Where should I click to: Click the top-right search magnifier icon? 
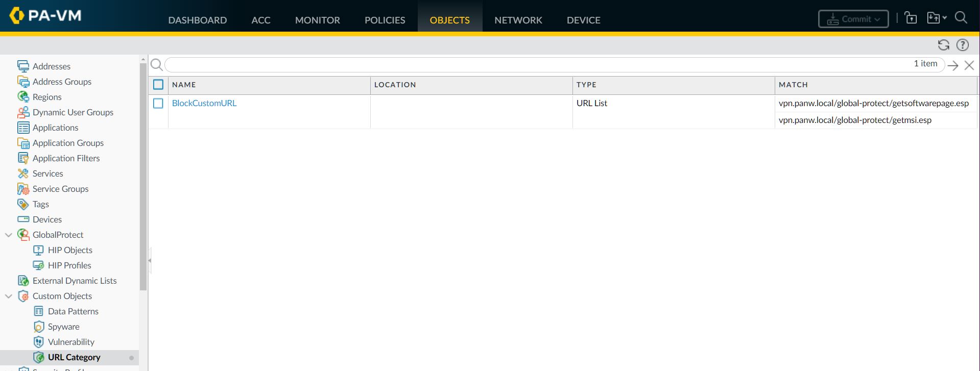coord(961,18)
